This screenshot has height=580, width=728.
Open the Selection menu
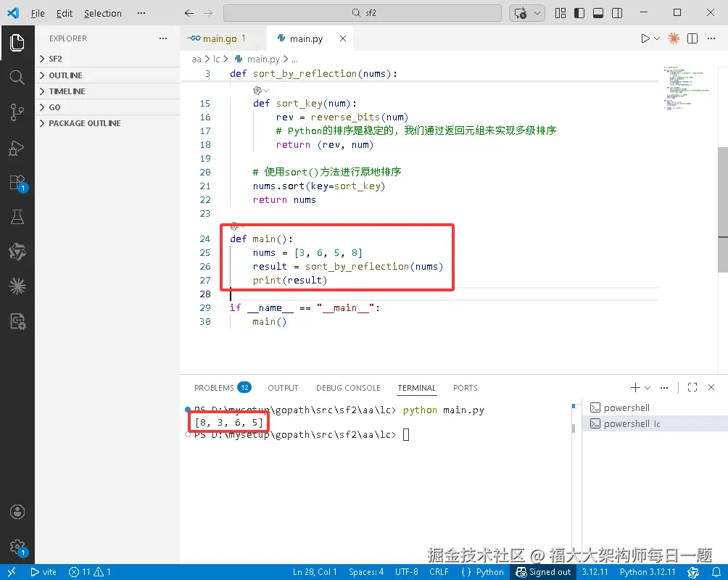tap(103, 14)
